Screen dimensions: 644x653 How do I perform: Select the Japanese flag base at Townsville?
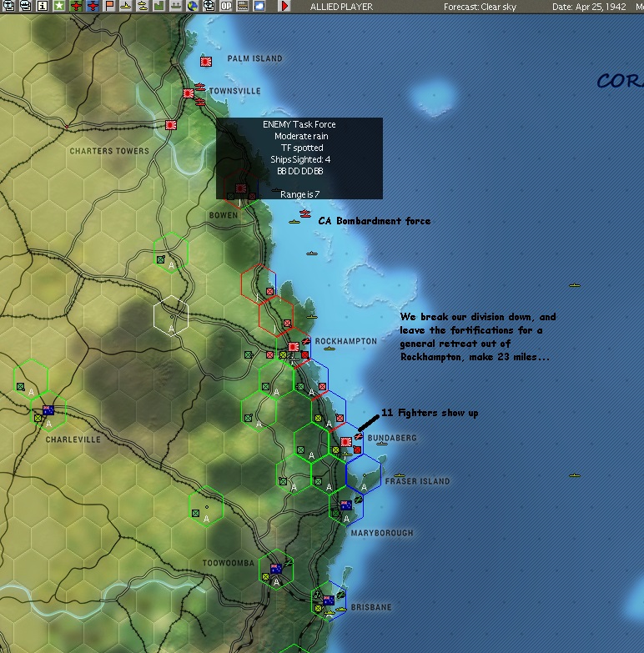[189, 93]
